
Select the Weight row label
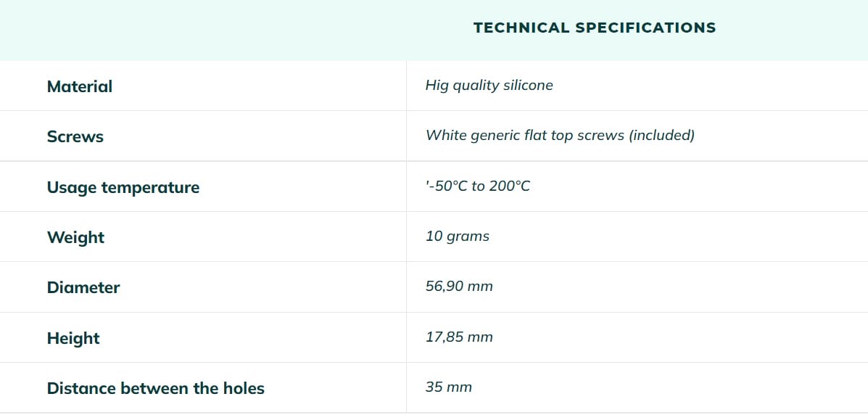tap(76, 237)
